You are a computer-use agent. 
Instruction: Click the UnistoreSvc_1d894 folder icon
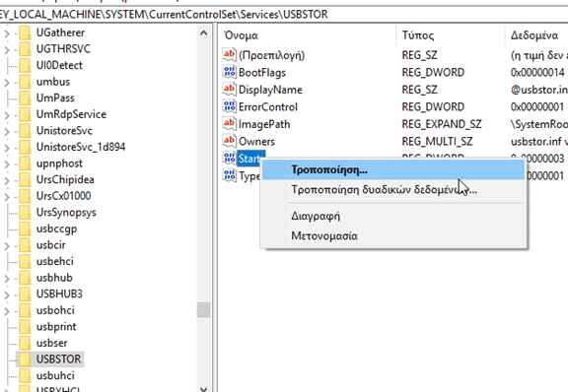point(25,147)
